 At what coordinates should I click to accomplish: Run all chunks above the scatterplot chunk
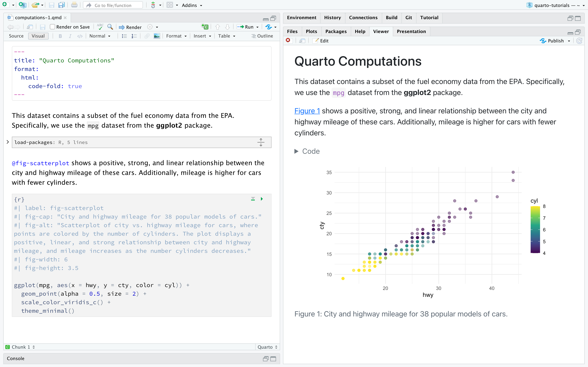coord(253,199)
